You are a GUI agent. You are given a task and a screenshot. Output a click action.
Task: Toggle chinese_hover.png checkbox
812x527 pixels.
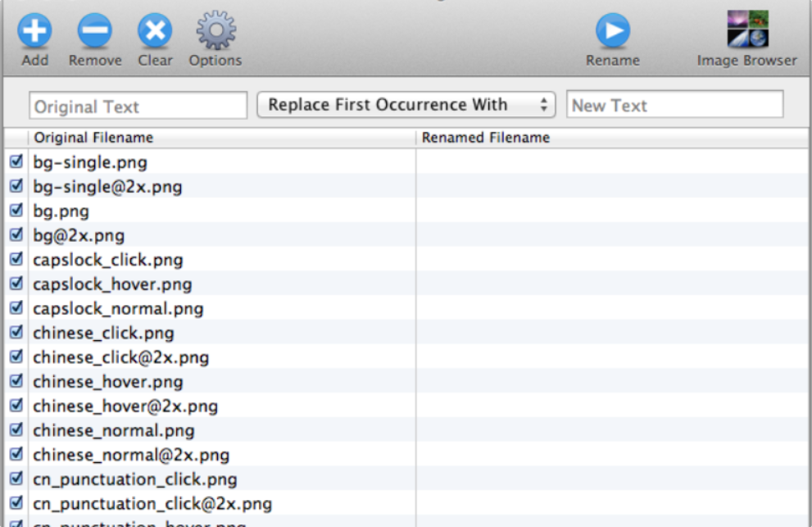[x=16, y=380]
